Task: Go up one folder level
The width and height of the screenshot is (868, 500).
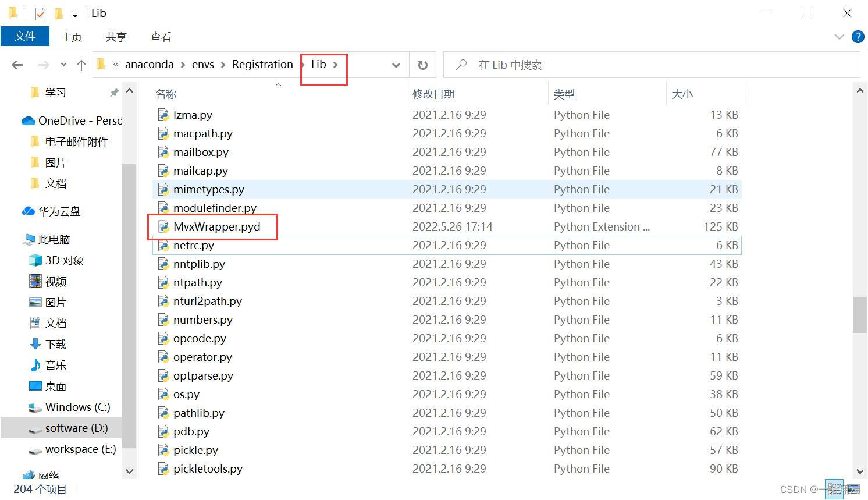Action: pos(81,65)
